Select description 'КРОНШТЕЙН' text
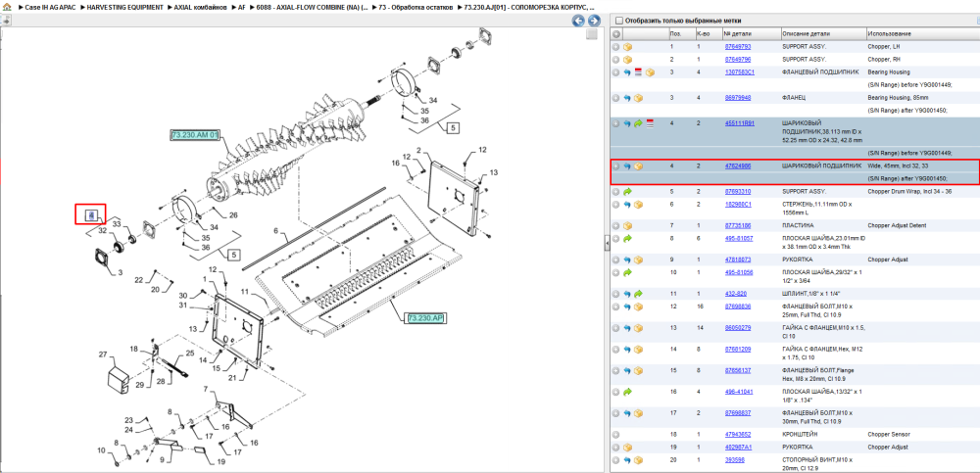This screenshot has width=980, height=473. coord(799,435)
